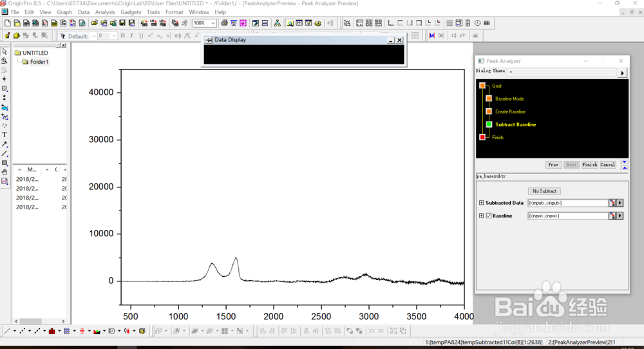Select the Pointer tool

click(x=5, y=52)
